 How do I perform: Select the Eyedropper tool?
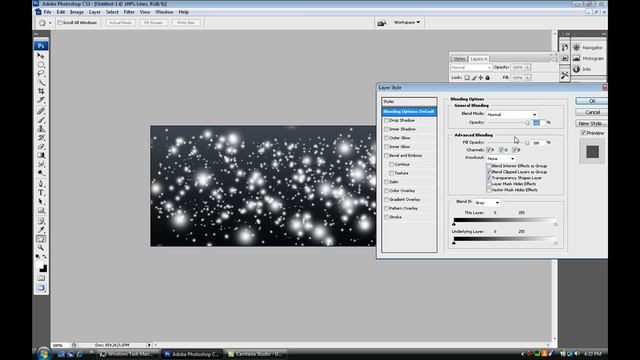[41, 230]
